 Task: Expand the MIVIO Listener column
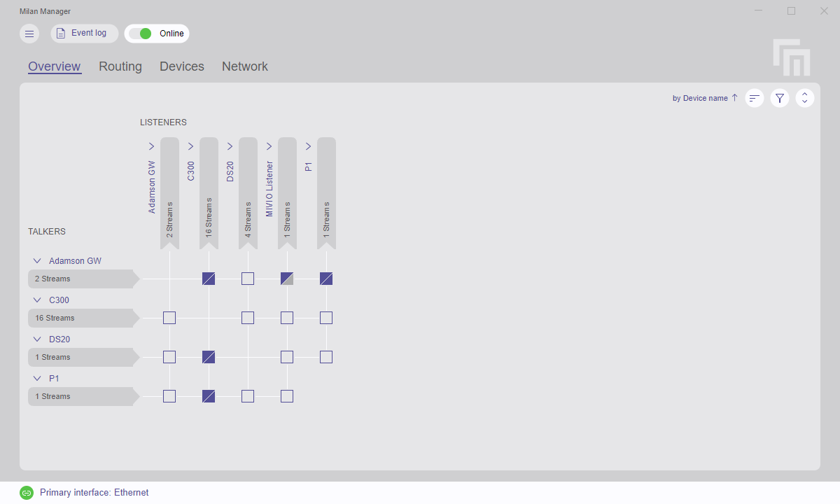click(269, 146)
